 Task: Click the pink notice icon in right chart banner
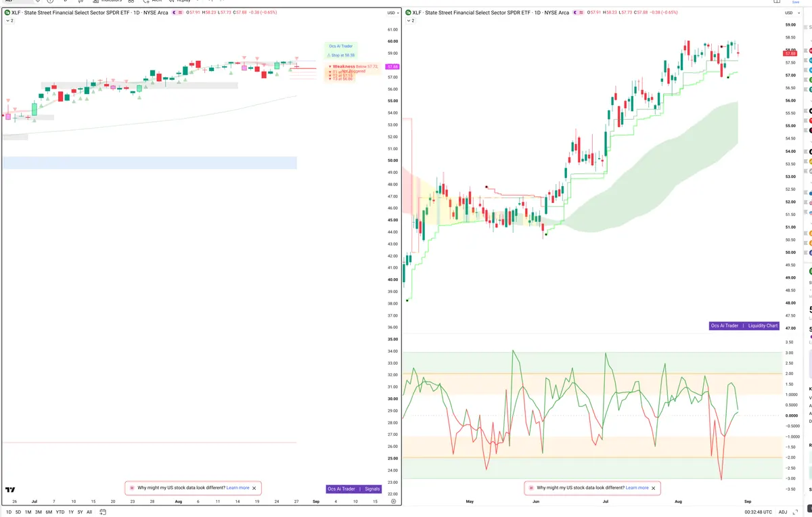[531, 488]
